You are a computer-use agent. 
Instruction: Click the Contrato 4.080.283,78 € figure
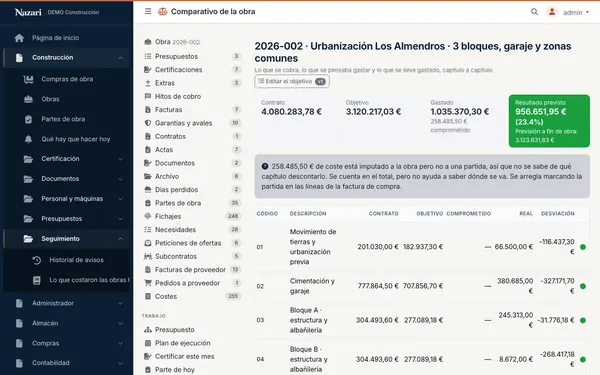(x=291, y=112)
